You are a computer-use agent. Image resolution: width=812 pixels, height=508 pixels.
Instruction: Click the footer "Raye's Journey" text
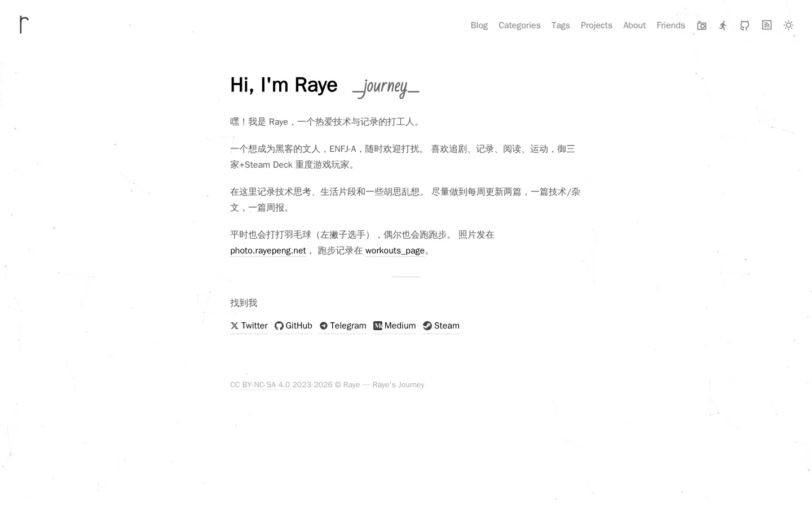tap(398, 385)
